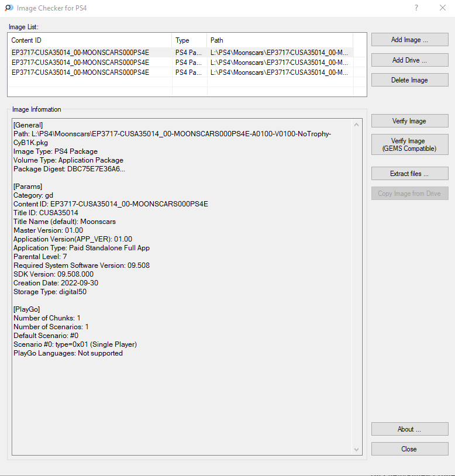Click the Add Image button

coord(409,40)
